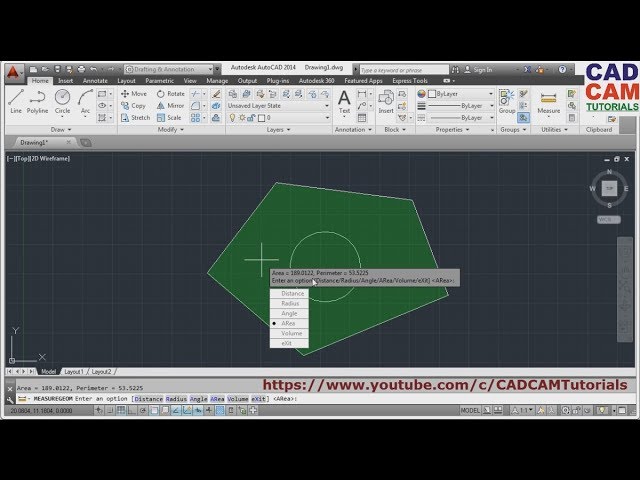This screenshot has width=640, height=480.
Task: Open the Drafting & Annotation workspace dropdown
Action: [x=169, y=69]
